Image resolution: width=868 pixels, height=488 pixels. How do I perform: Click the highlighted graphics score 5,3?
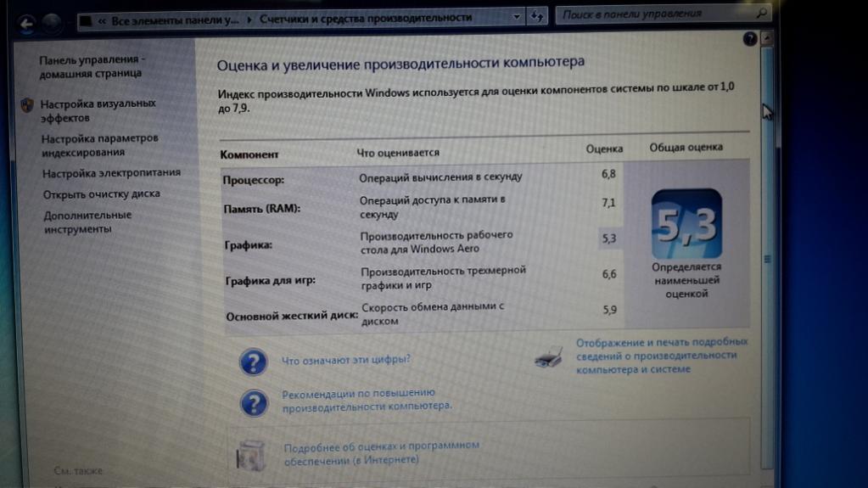click(x=609, y=238)
